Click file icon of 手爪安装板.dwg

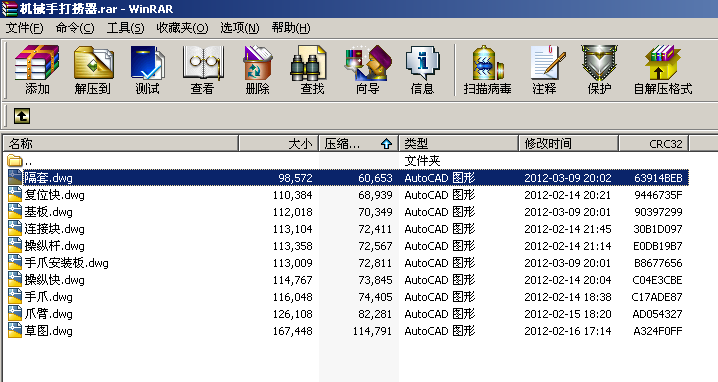coord(15,262)
